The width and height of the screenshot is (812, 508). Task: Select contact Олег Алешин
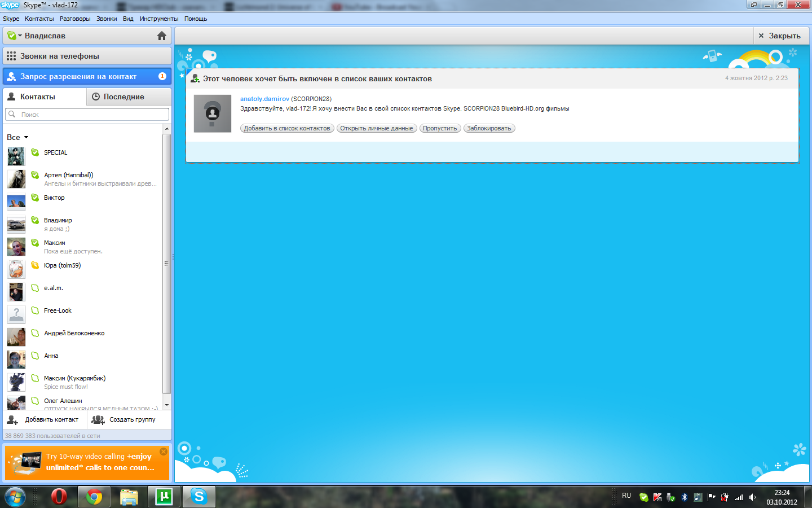tap(85, 402)
